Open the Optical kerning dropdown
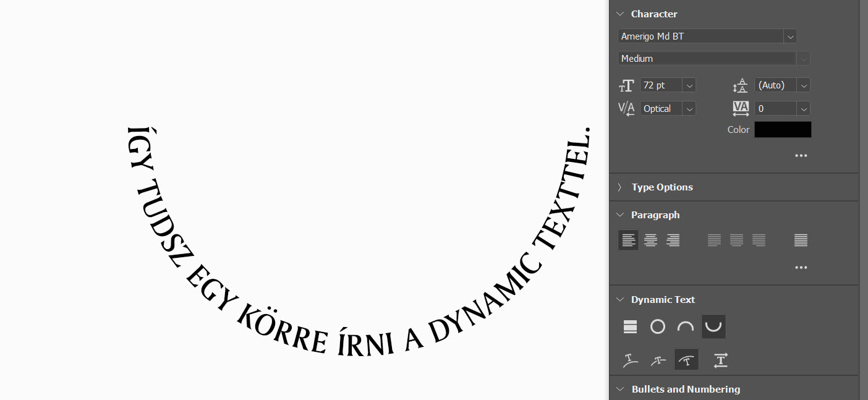The height and width of the screenshot is (400, 868). point(689,109)
